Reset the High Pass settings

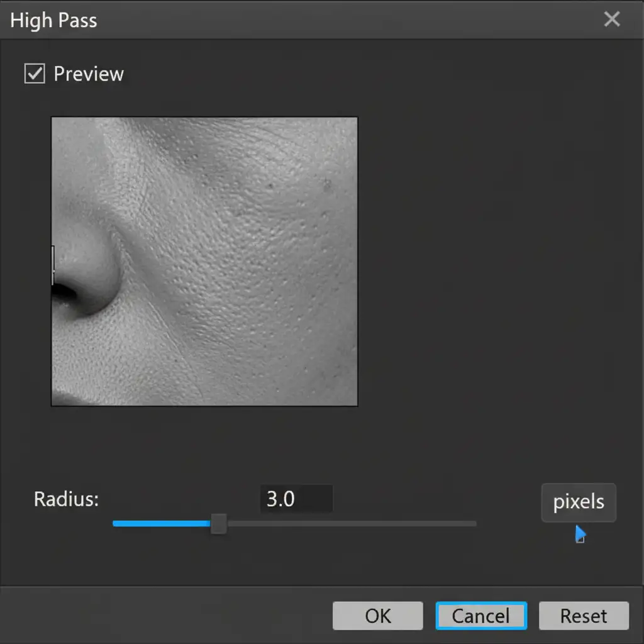(584, 616)
